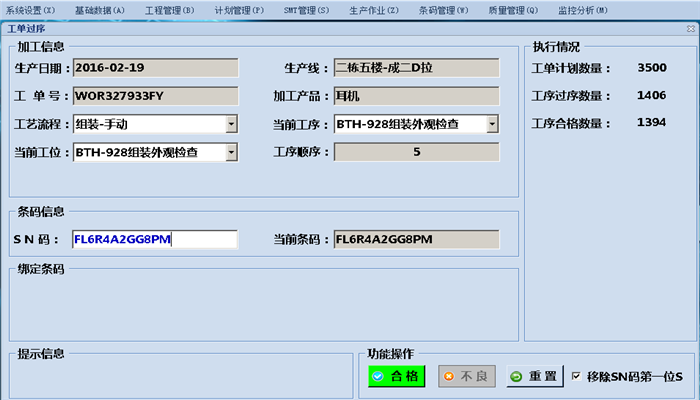The height and width of the screenshot is (400, 700).
Task: Click the 工单计划数量 label
Action: [x=571, y=68]
